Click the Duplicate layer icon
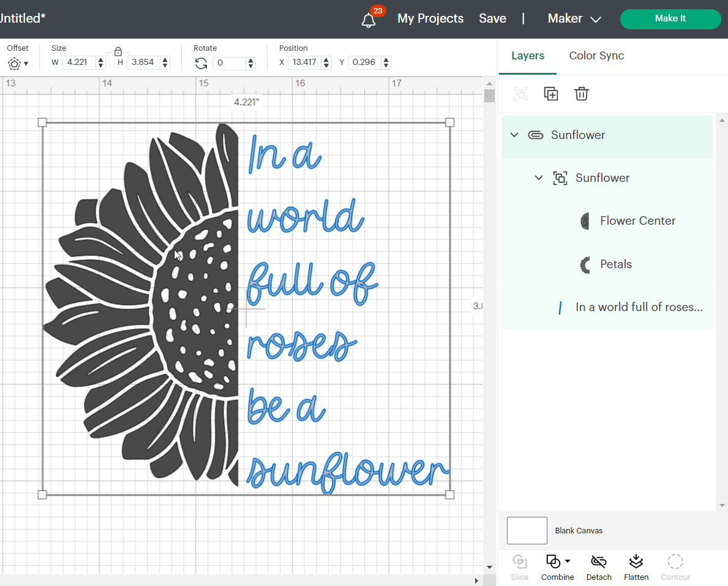This screenshot has height=586, width=728. coord(551,94)
